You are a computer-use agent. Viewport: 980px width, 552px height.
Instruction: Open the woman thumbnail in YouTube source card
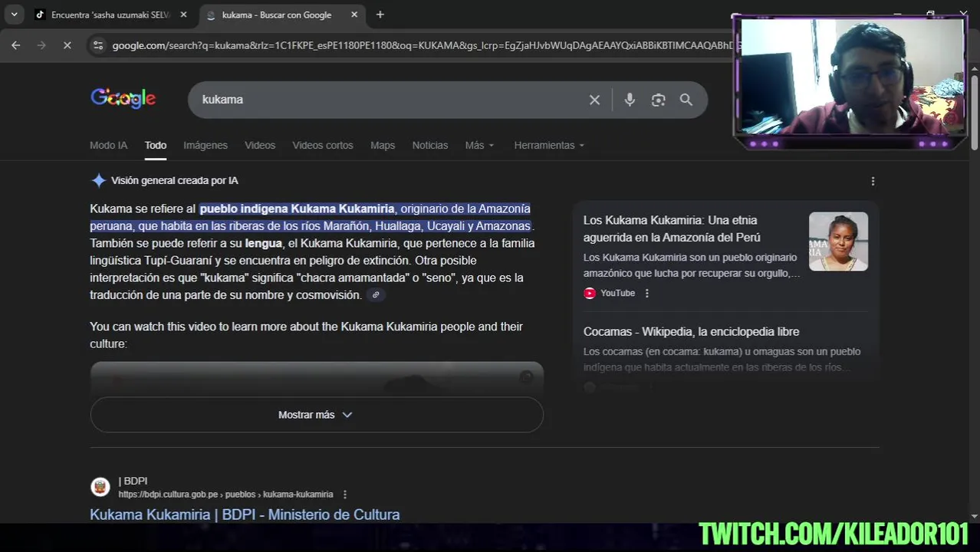pos(838,242)
